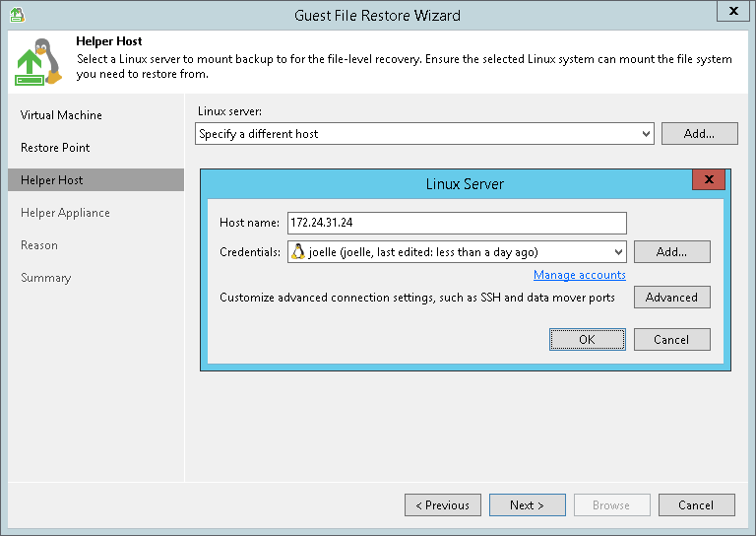Go to the Virtual Machine step
Viewport: 756px width, 536px height.
61,115
